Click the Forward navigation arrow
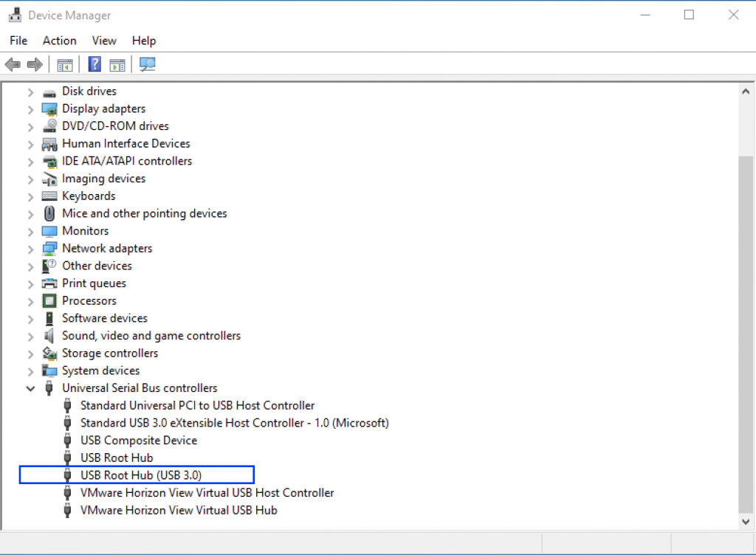 click(x=35, y=64)
